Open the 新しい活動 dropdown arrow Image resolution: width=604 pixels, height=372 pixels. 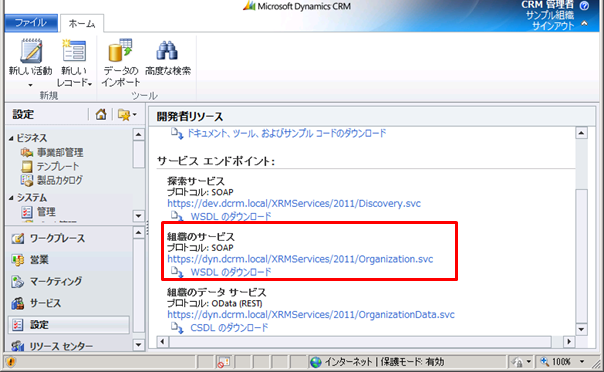pos(30,84)
